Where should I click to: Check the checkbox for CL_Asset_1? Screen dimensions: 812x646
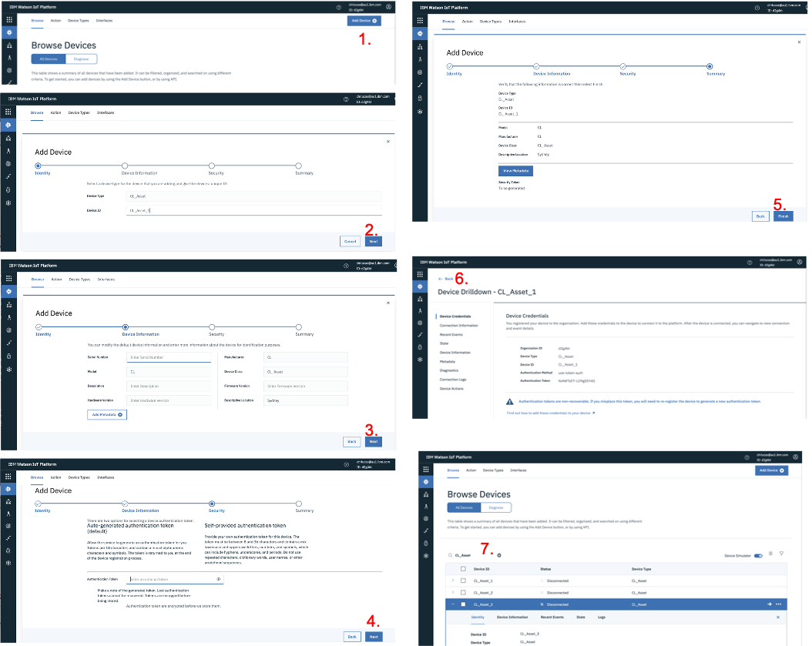(462, 581)
